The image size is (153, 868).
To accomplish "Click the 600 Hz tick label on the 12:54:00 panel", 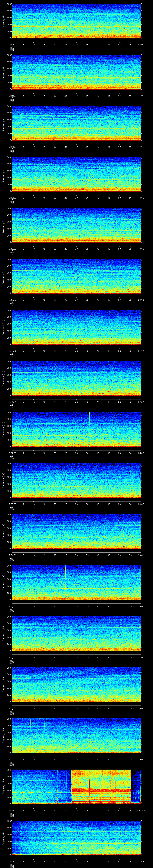I will [9, 528].
